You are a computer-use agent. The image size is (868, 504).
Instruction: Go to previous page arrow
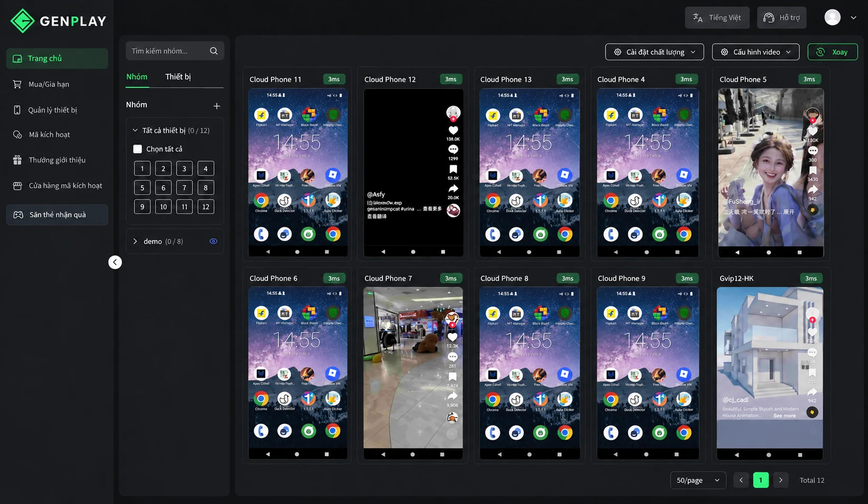click(741, 480)
